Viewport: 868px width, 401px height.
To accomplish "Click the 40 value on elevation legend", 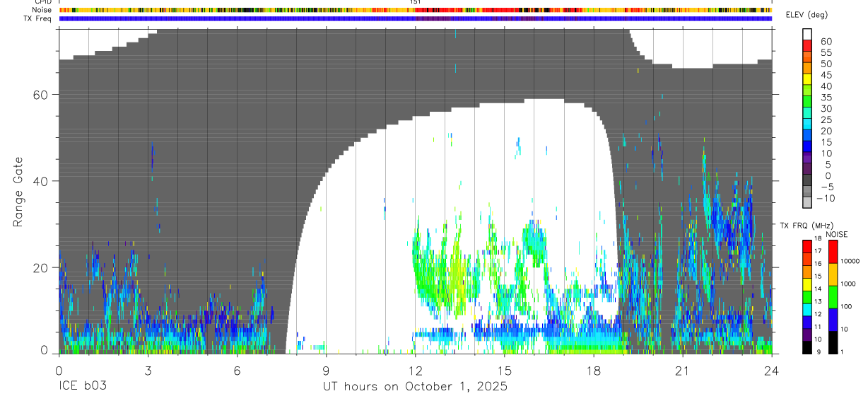I will [826, 86].
